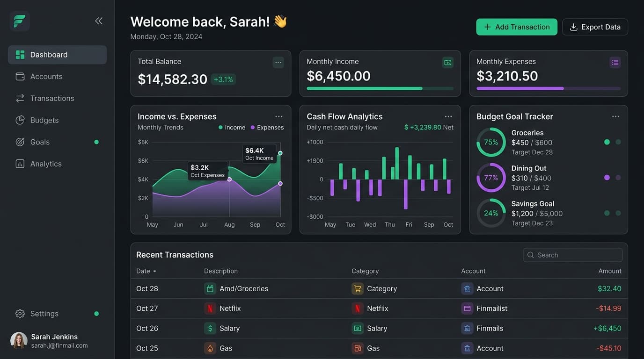Click Salary dollar icon in Description

[x=210, y=328]
